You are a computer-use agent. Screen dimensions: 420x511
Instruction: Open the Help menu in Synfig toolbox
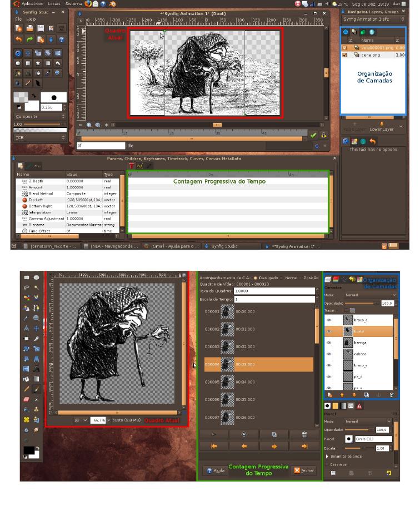point(31,19)
